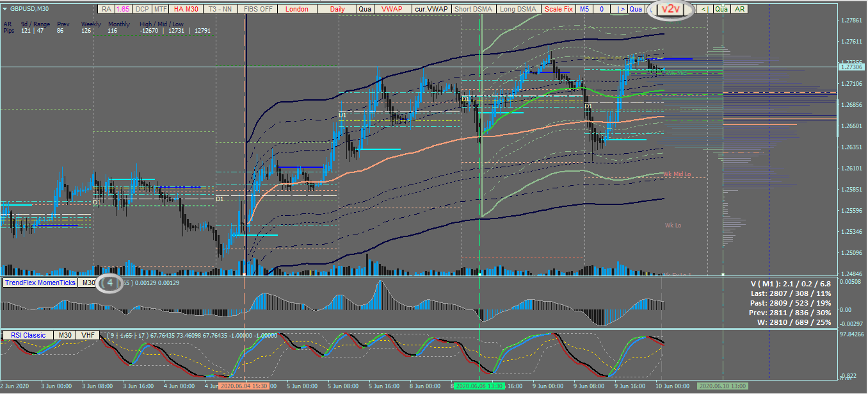This screenshot has height=394, width=868.
Task: Select the M5 timeframe button
Action: click(x=584, y=9)
